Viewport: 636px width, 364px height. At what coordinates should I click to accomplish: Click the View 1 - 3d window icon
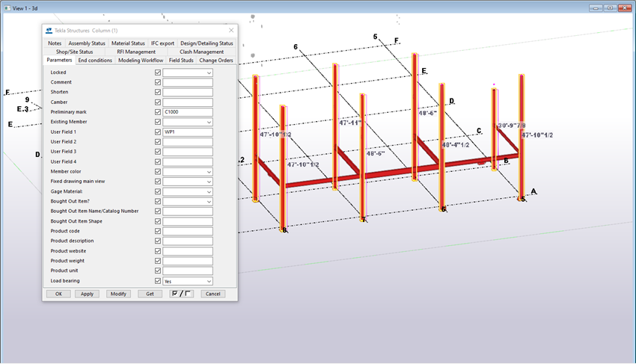[x=7, y=7]
